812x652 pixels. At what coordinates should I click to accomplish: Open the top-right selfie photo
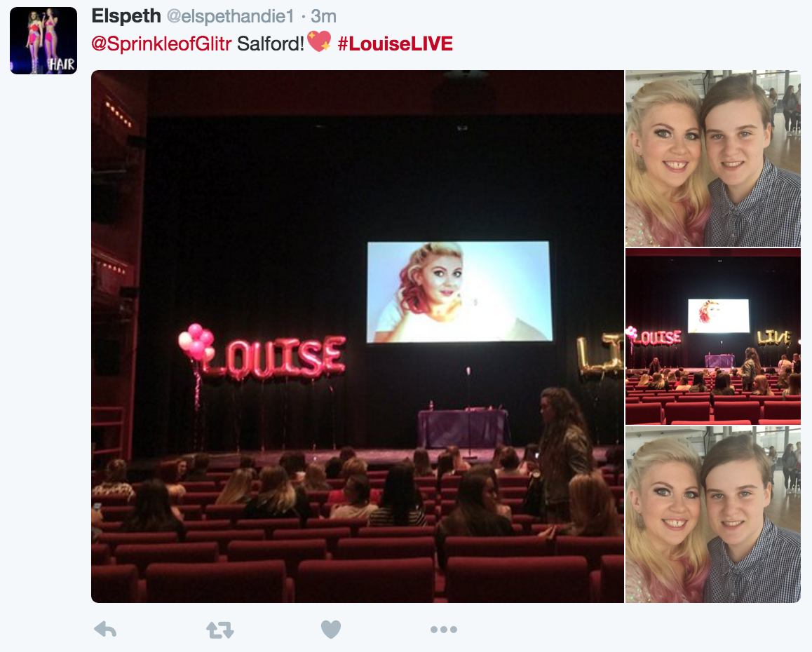[x=712, y=158]
